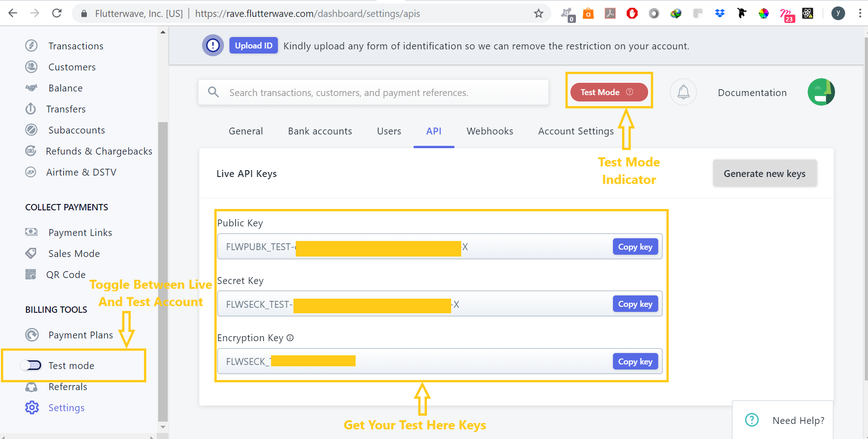868x439 pixels.
Task: Click the search magnifier icon
Action: tap(213, 92)
